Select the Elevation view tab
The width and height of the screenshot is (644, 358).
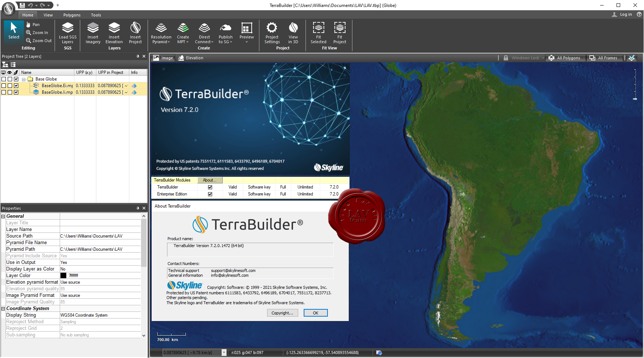click(x=191, y=58)
